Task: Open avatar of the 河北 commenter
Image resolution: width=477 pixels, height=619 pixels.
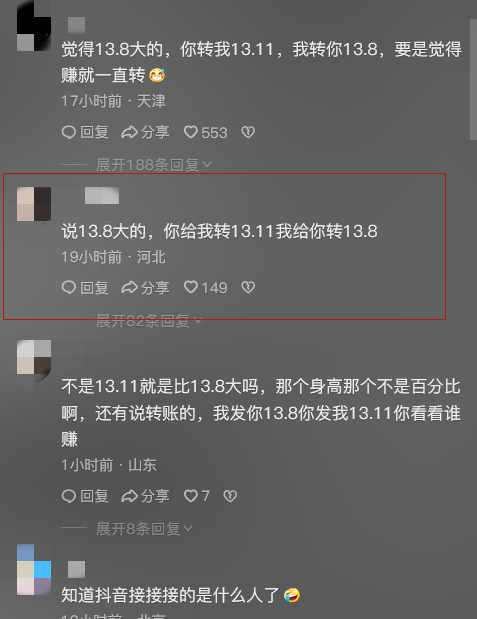Action: point(34,204)
